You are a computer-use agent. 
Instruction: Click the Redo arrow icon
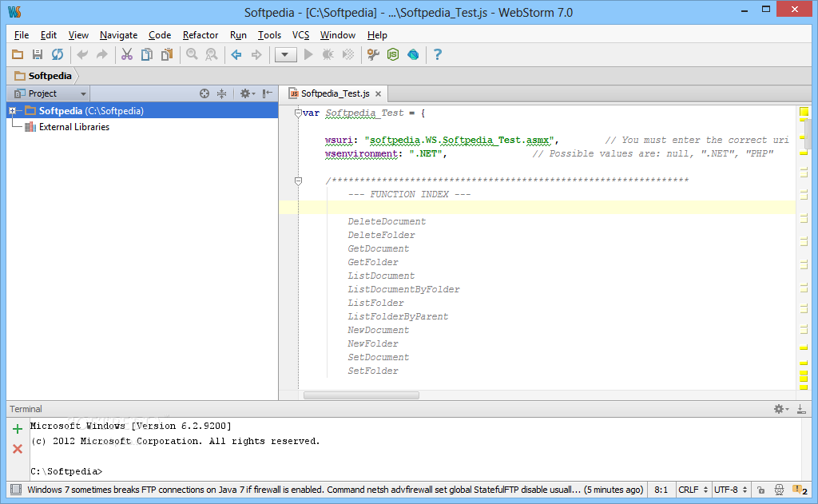(x=102, y=54)
